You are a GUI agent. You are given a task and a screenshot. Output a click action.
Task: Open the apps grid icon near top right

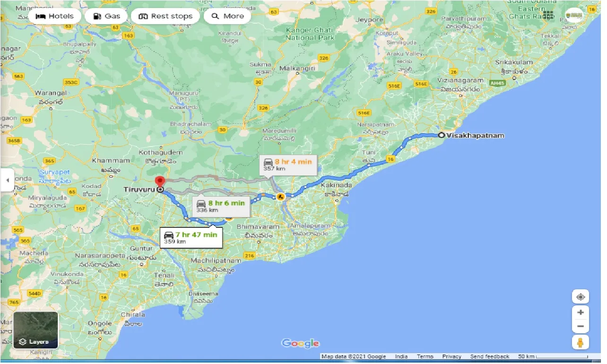point(548,15)
